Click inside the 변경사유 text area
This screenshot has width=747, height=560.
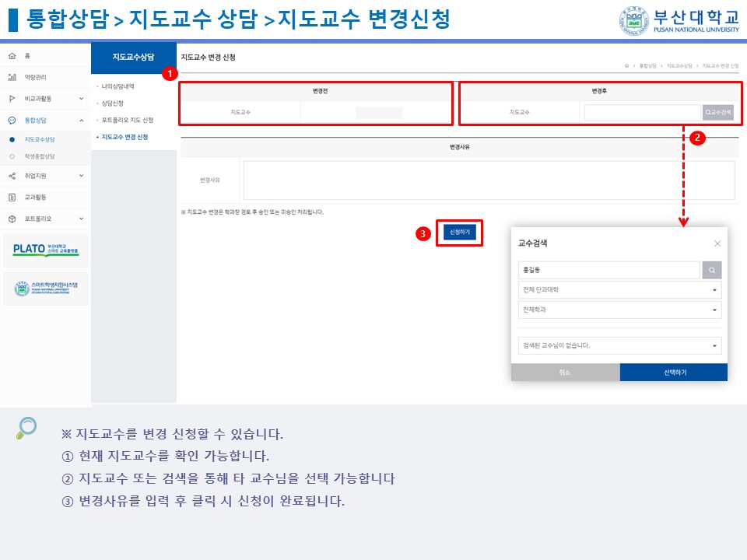point(489,180)
